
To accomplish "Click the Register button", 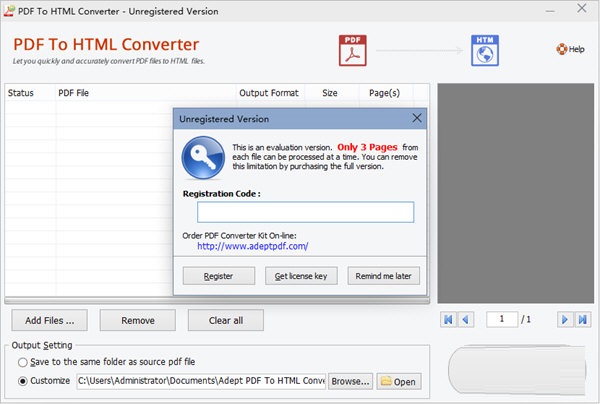I will [x=218, y=276].
